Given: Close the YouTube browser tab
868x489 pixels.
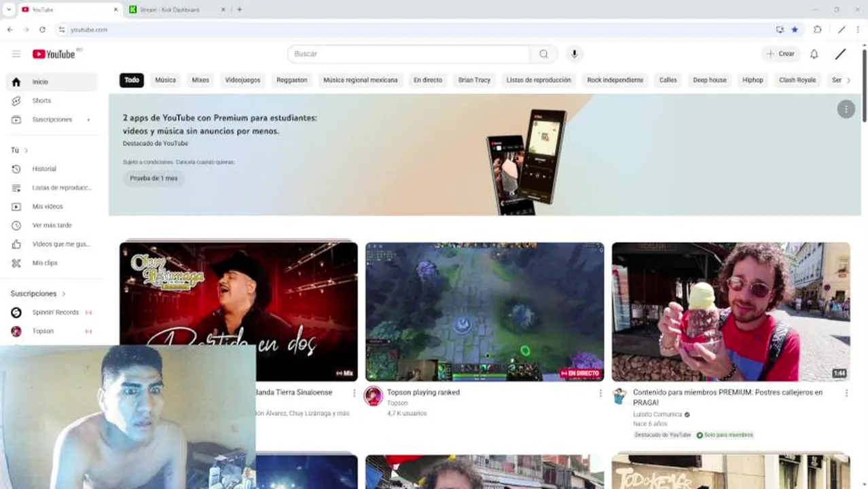Looking at the screenshot, I should (x=115, y=10).
